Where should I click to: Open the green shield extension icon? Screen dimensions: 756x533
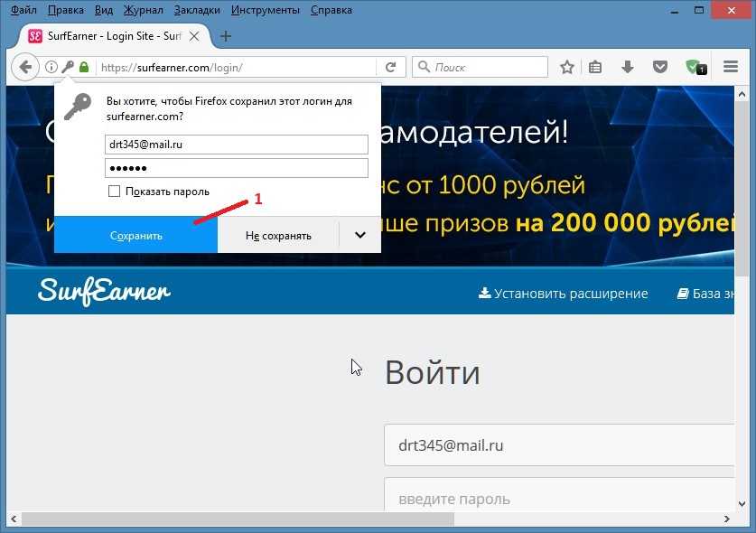(x=695, y=67)
